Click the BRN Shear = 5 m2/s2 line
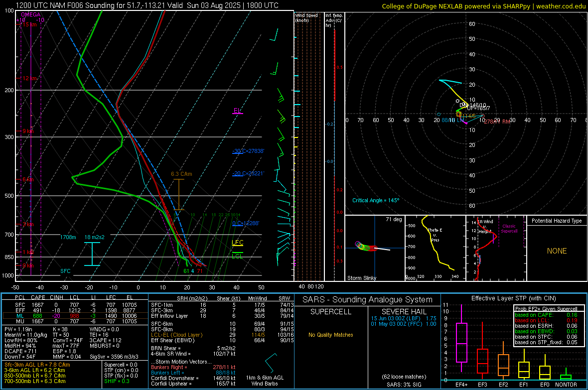Image resolution: width=588 pixels, height=390 pixels. 193,348
